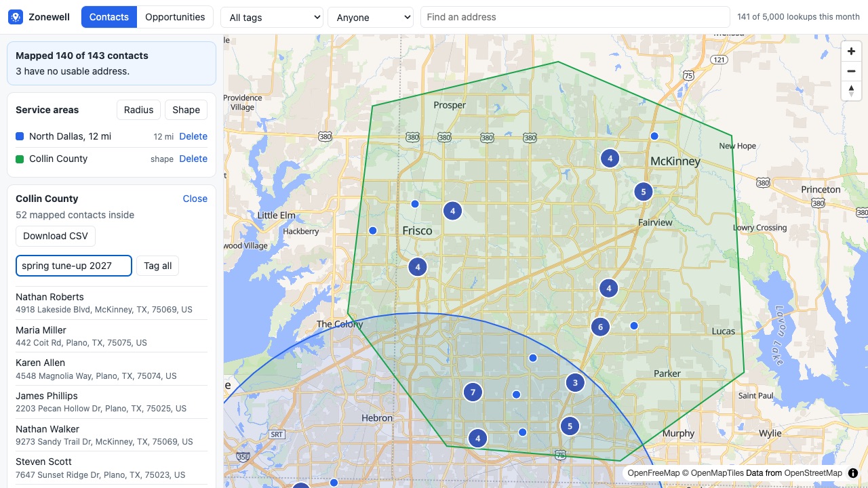Select contact James Phillips
The height and width of the screenshot is (488, 868).
click(111, 402)
